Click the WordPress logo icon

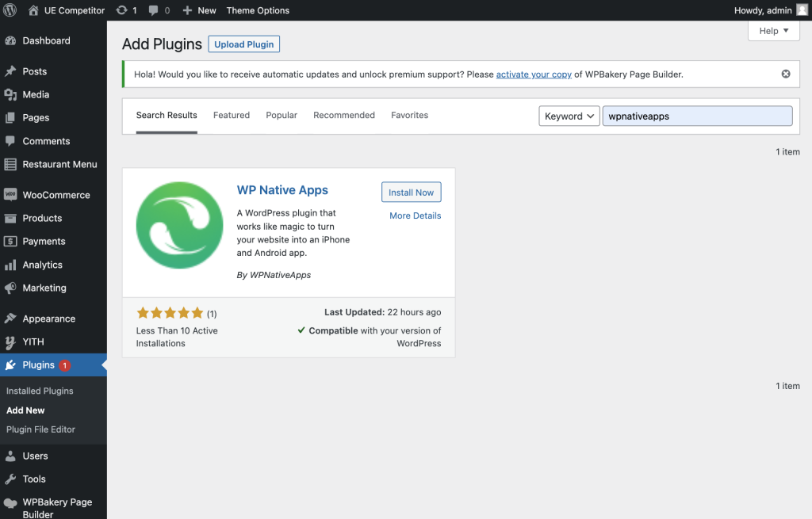[10, 10]
